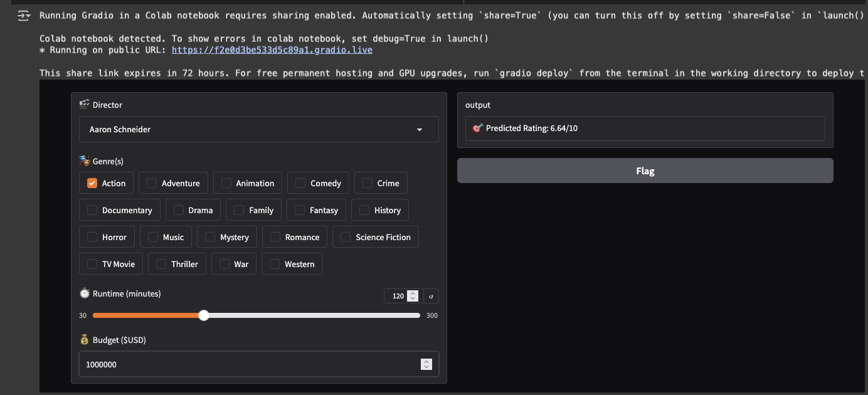Click the Flag button
The width and height of the screenshot is (868, 395).
[645, 171]
